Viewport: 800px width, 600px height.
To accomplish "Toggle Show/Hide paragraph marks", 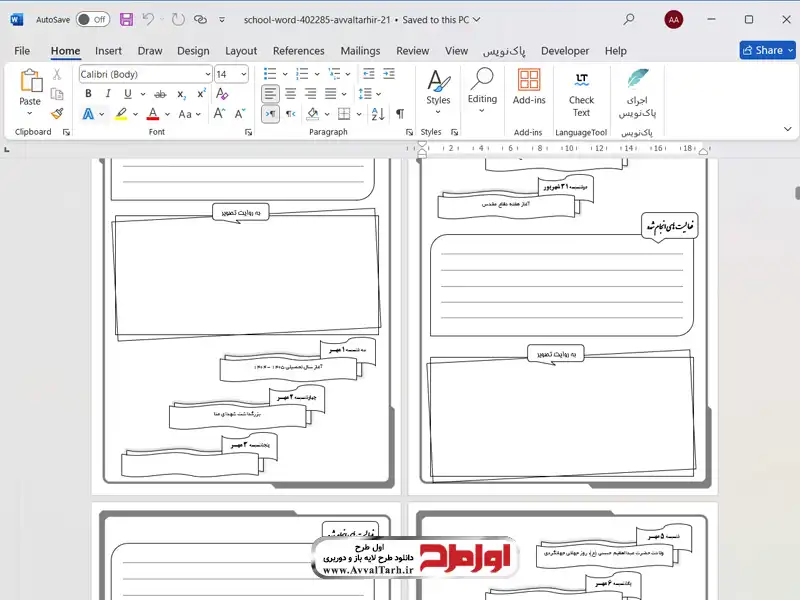I will pos(400,114).
